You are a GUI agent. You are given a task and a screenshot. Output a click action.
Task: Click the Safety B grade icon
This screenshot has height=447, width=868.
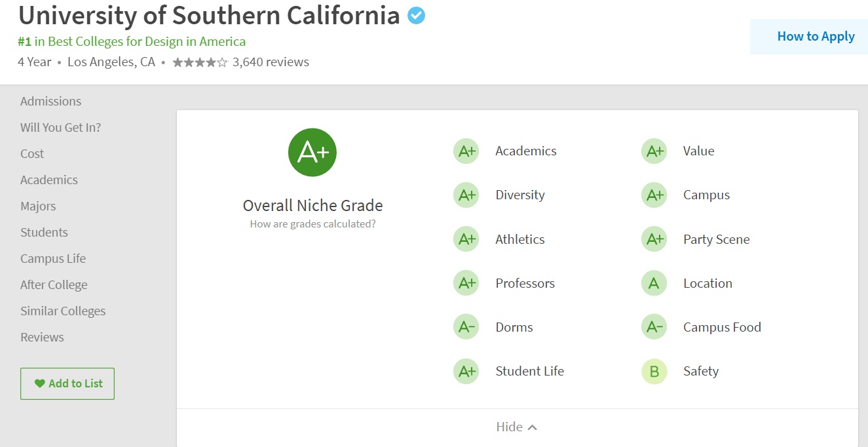click(654, 372)
